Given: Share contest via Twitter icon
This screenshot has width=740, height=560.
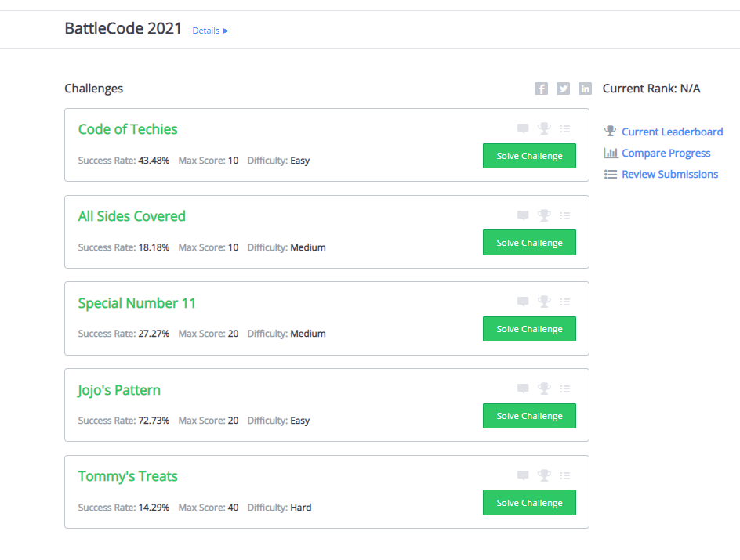Looking at the screenshot, I should coord(563,89).
